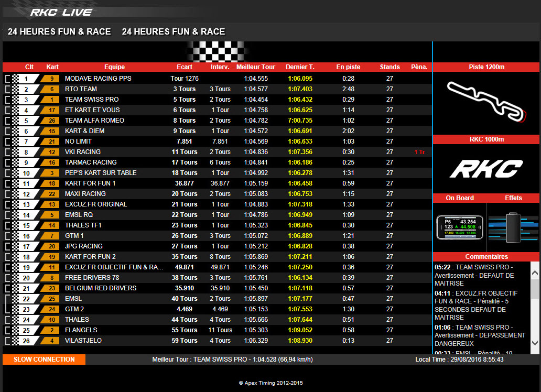Screen dimensions: 541x392
Task: Click the 1 Tr penalty for VKI RACING
Action: tap(419, 152)
